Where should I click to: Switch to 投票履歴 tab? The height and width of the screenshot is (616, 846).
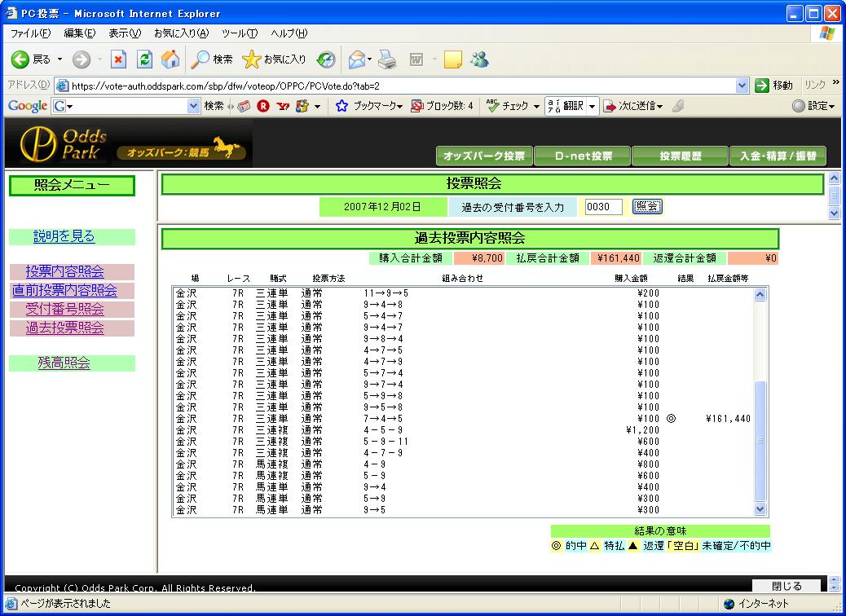coord(681,156)
